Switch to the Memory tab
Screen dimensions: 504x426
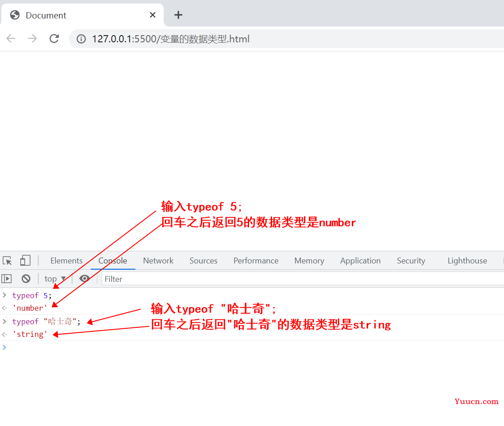point(309,261)
